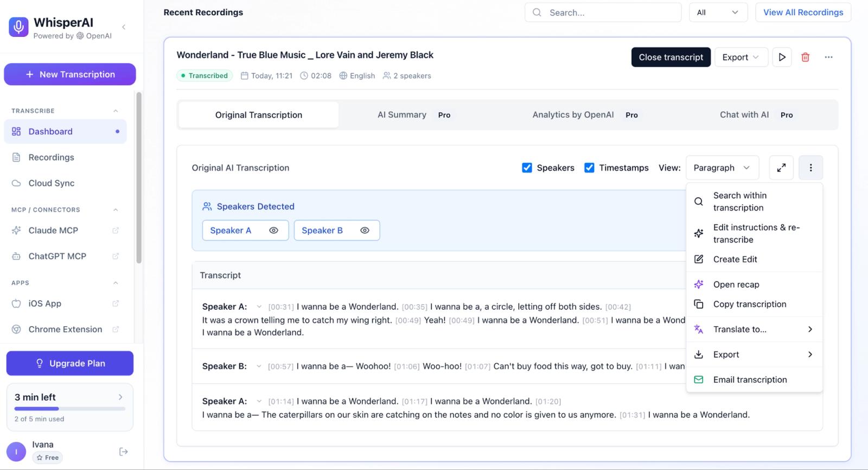This screenshot has width=868, height=470.
Task: Uncheck the Speakers checkbox
Action: tap(527, 168)
